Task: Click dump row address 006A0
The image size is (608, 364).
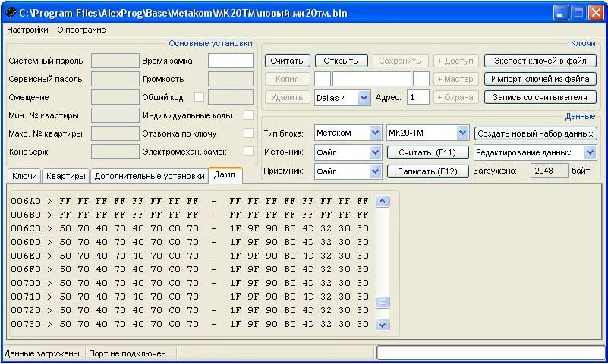Action: [x=26, y=201]
